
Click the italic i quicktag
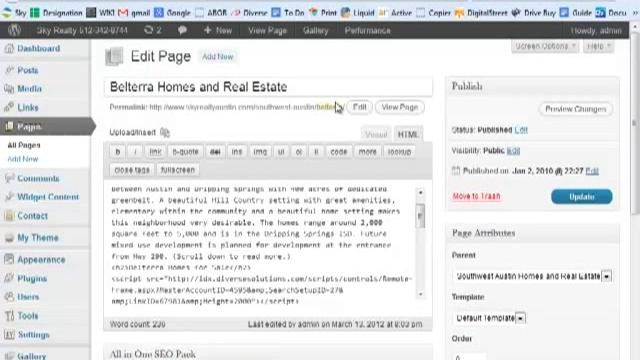(x=135, y=152)
